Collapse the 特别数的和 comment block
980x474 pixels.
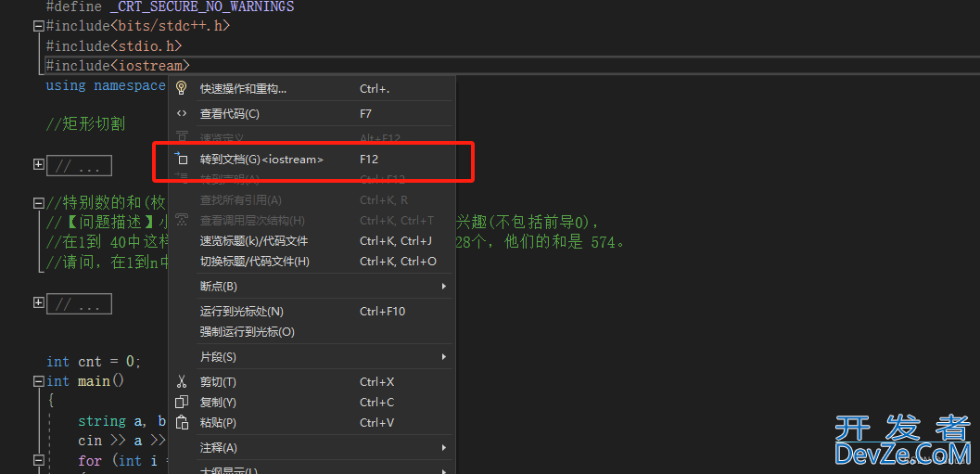[x=39, y=203]
